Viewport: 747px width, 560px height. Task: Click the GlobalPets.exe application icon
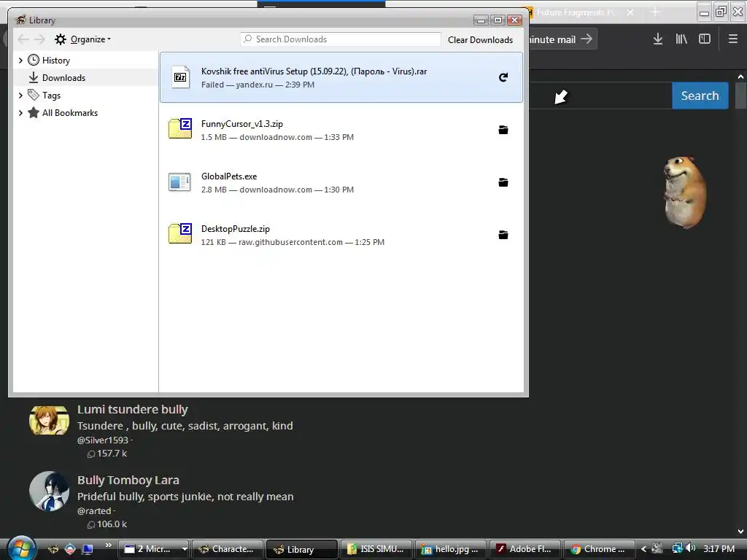pos(179,182)
